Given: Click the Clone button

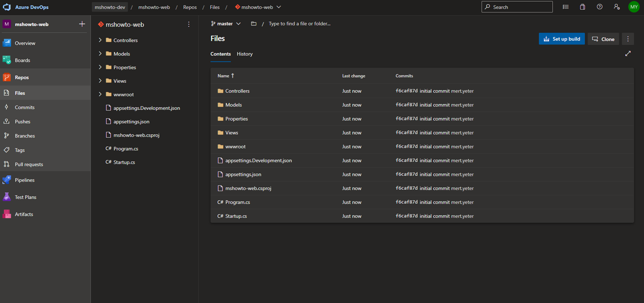Looking at the screenshot, I should point(603,39).
